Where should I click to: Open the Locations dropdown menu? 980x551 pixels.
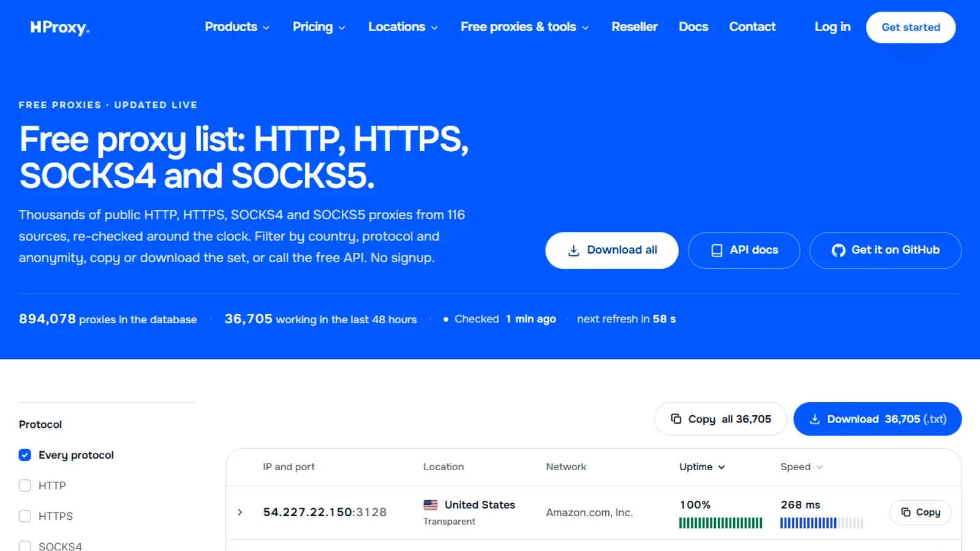pos(403,27)
